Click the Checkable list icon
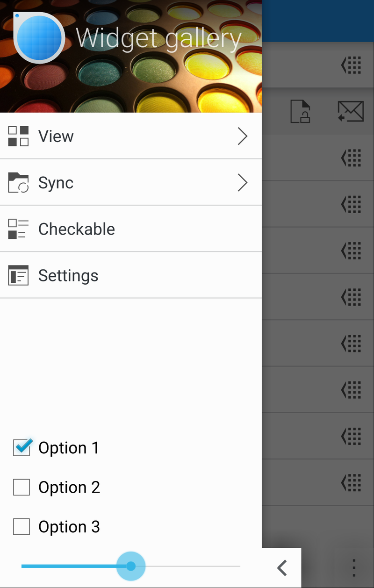The image size is (374, 588). pyautogui.click(x=18, y=229)
